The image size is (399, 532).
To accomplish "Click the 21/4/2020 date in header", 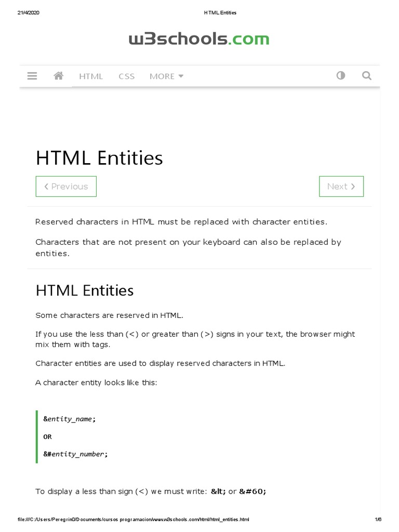I will coord(28,12).
